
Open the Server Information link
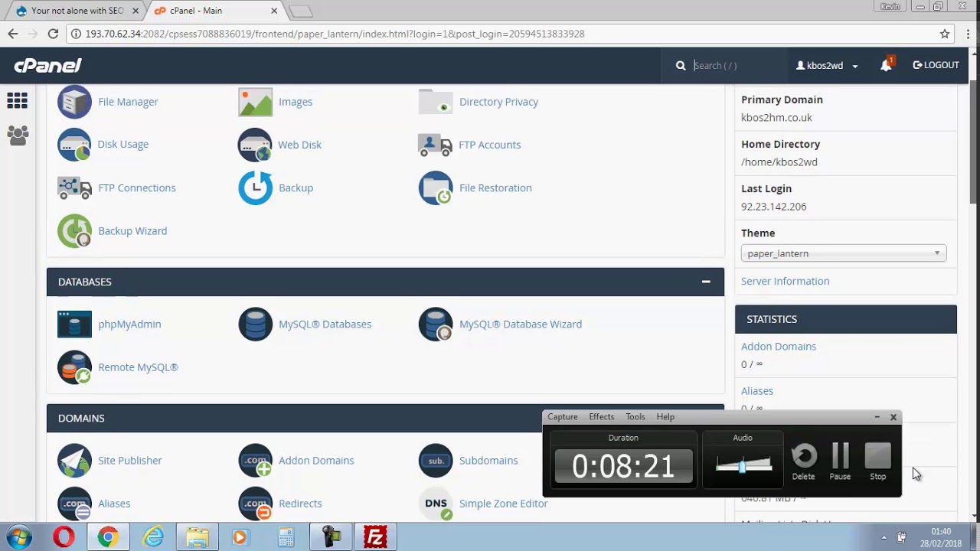[785, 282]
